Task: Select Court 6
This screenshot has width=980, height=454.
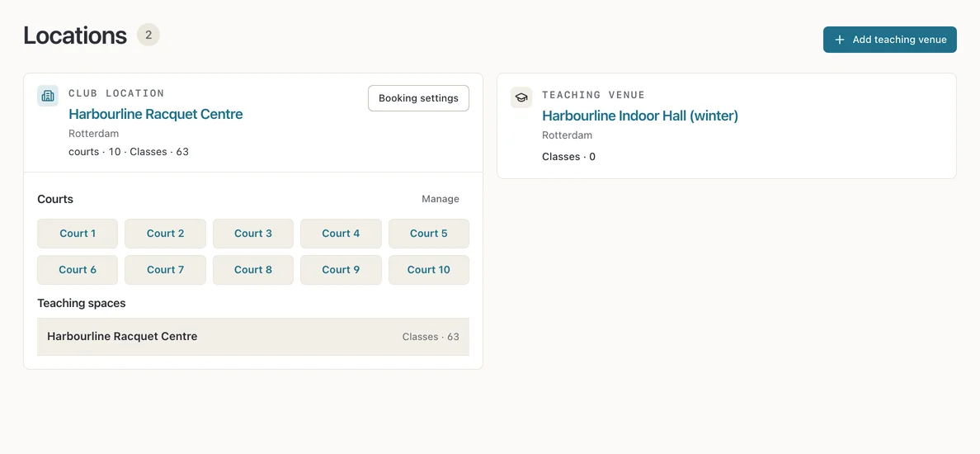Action: (78, 270)
